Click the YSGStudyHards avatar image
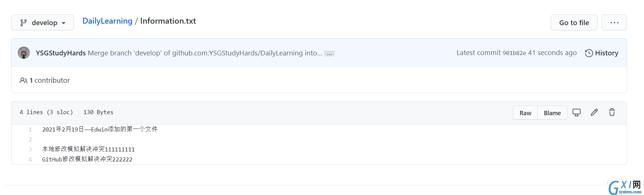The width and height of the screenshot is (644, 195). point(24,53)
